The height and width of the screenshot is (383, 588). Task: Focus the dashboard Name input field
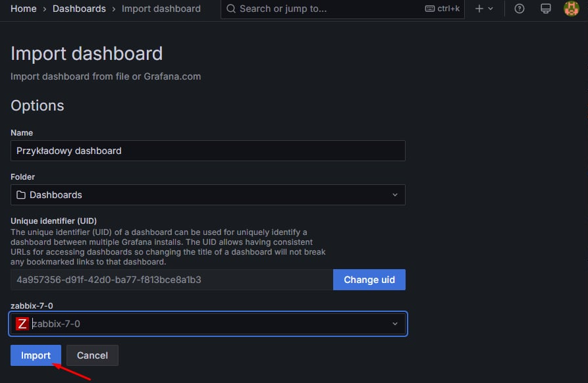tap(207, 151)
